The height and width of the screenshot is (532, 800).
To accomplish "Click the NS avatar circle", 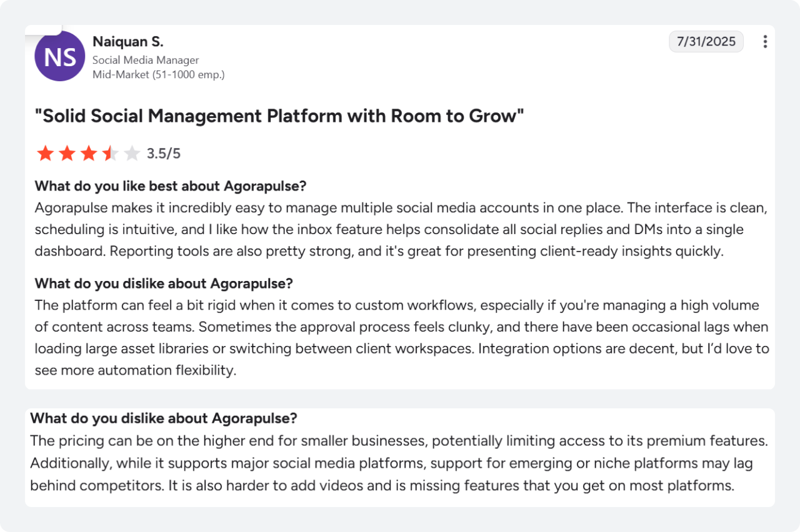I will coord(59,57).
